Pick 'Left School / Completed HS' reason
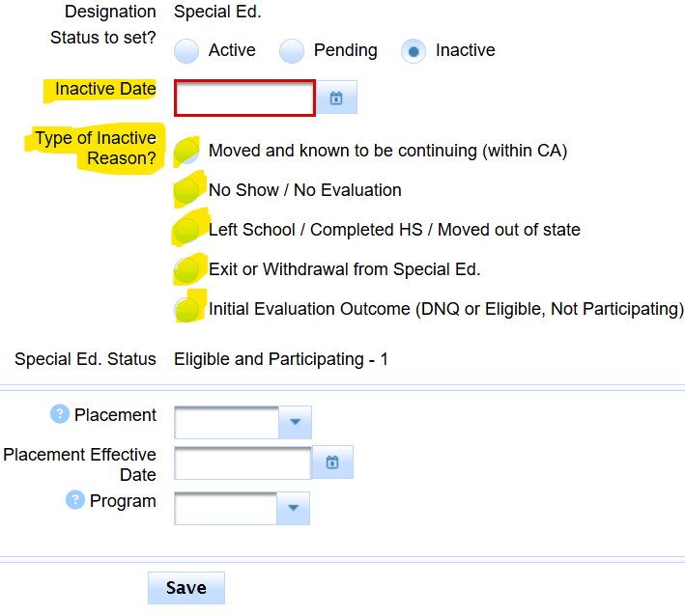 pos(187,230)
